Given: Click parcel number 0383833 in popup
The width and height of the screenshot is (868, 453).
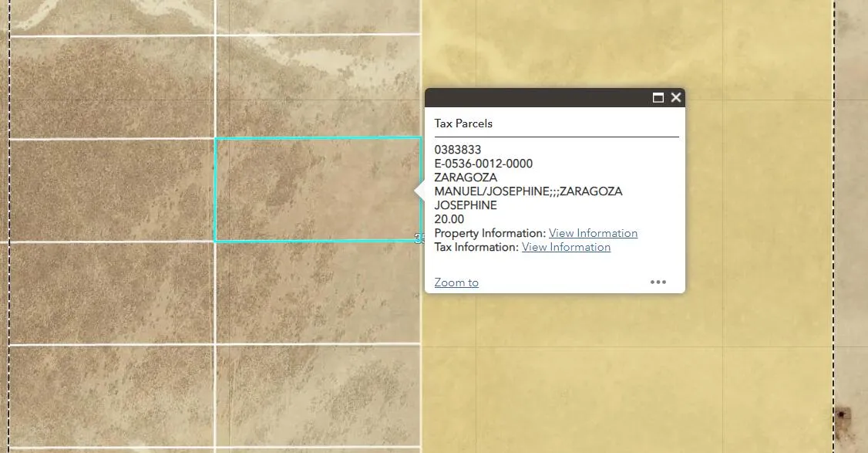Looking at the screenshot, I should pos(458,150).
